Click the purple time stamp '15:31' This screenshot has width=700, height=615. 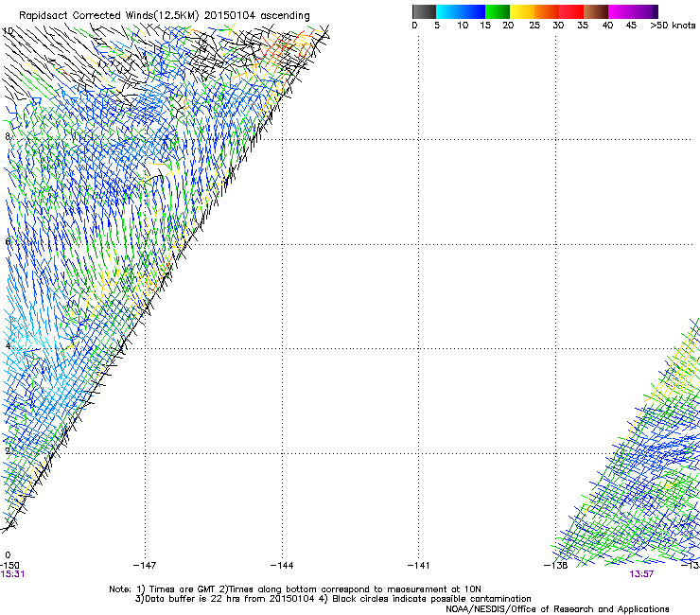[12, 574]
